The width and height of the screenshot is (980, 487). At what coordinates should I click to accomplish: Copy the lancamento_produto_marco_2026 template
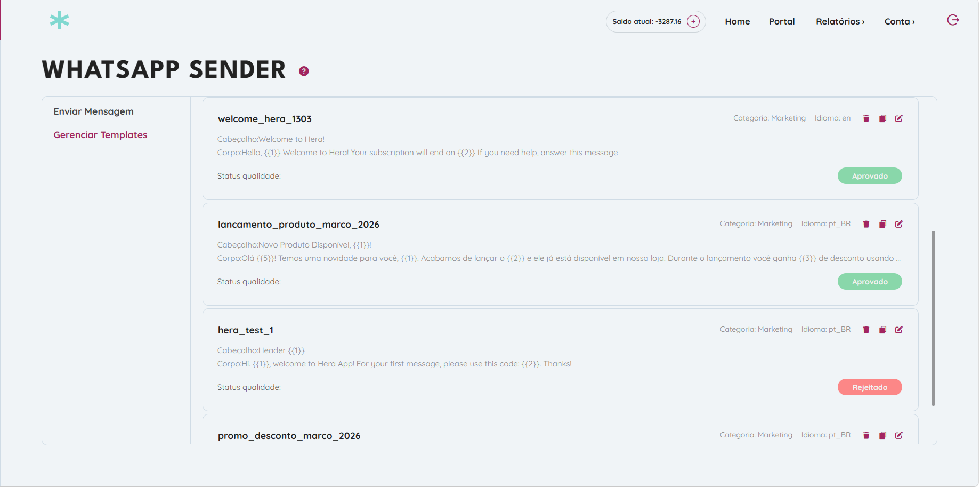(x=882, y=224)
